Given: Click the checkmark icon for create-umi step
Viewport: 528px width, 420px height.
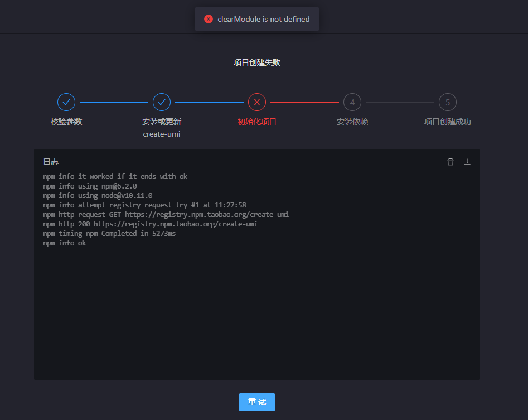Looking at the screenshot, I should pos(162,102).
